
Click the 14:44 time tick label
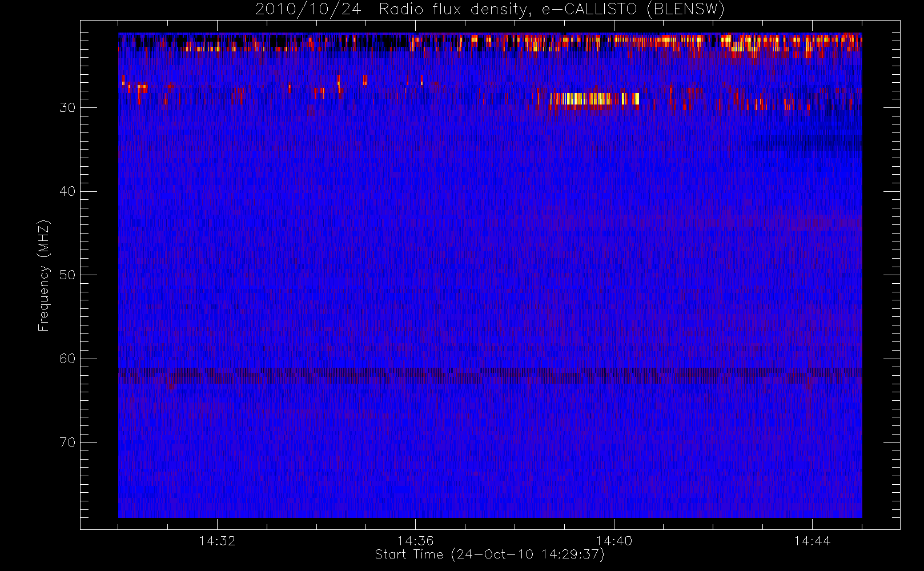[812, 541]
